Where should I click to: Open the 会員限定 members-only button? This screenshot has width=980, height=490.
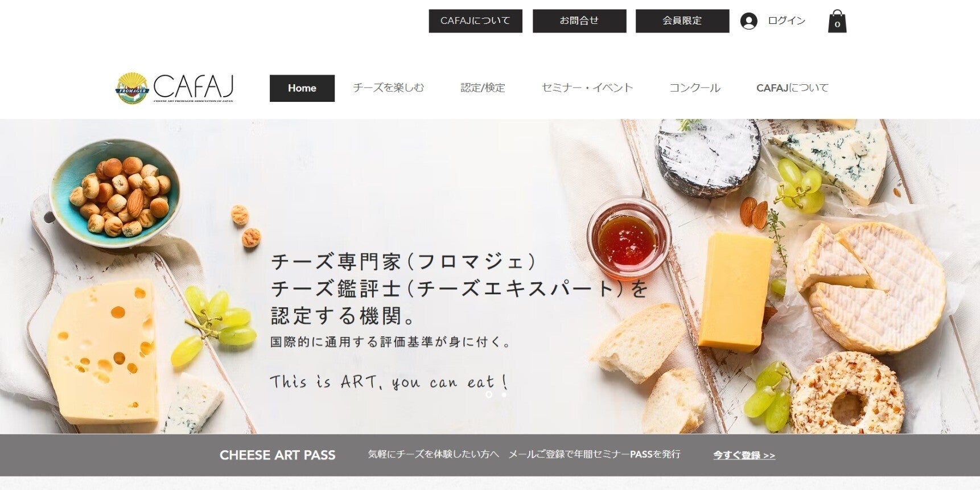(682, 21)
